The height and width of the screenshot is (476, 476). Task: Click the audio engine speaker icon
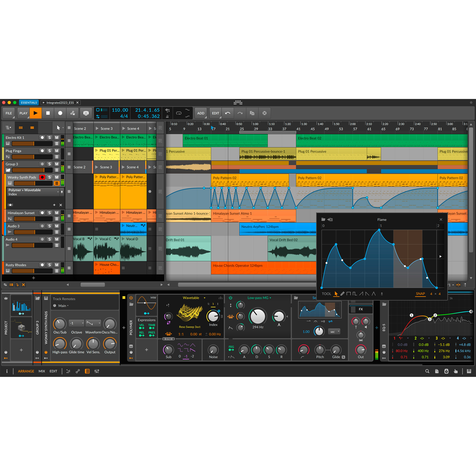click(446, 371)
